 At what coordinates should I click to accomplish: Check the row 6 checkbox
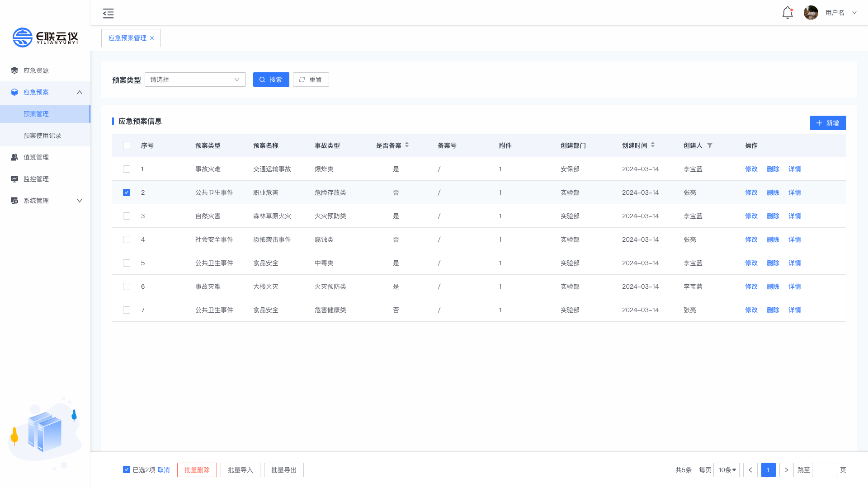click(127, 286)
